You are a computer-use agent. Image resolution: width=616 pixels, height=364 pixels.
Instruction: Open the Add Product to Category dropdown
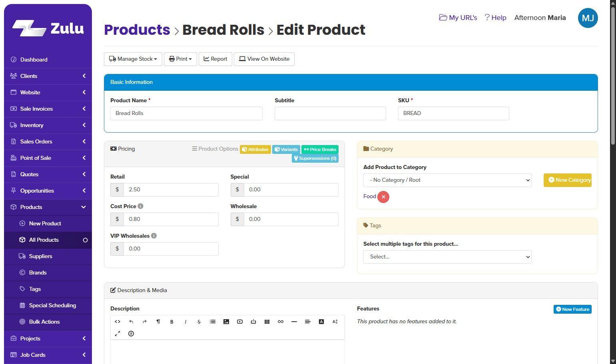pyautogui.click(x=447, y=180)
